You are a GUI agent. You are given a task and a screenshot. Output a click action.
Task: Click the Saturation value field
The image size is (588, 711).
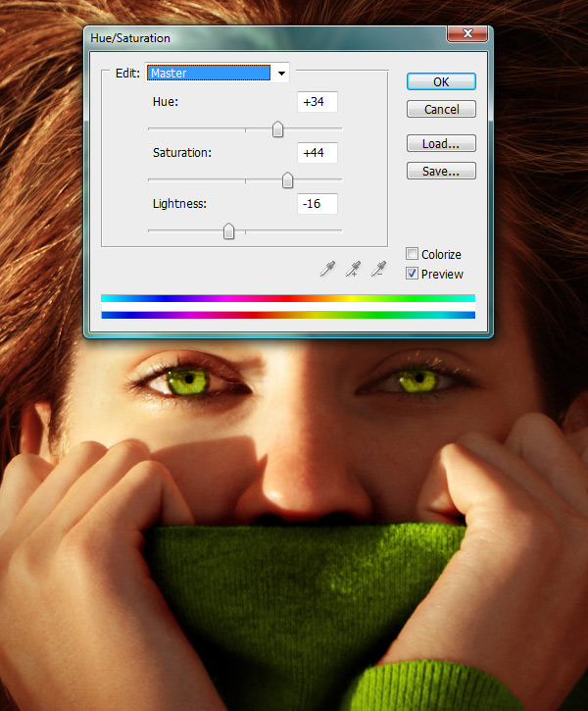click(x=318, y=153)
